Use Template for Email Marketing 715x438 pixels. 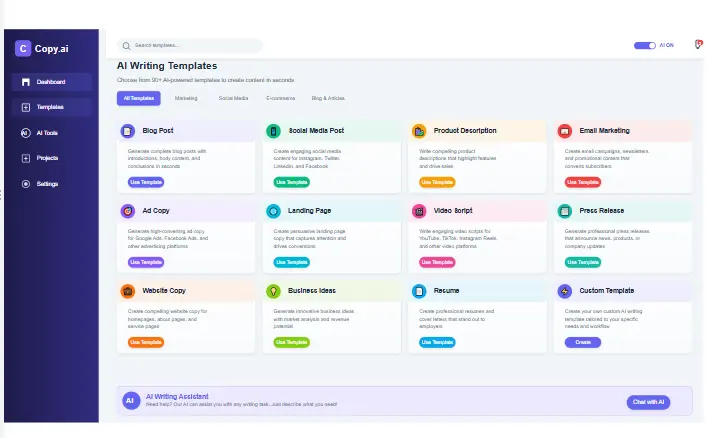coord(583,182)
